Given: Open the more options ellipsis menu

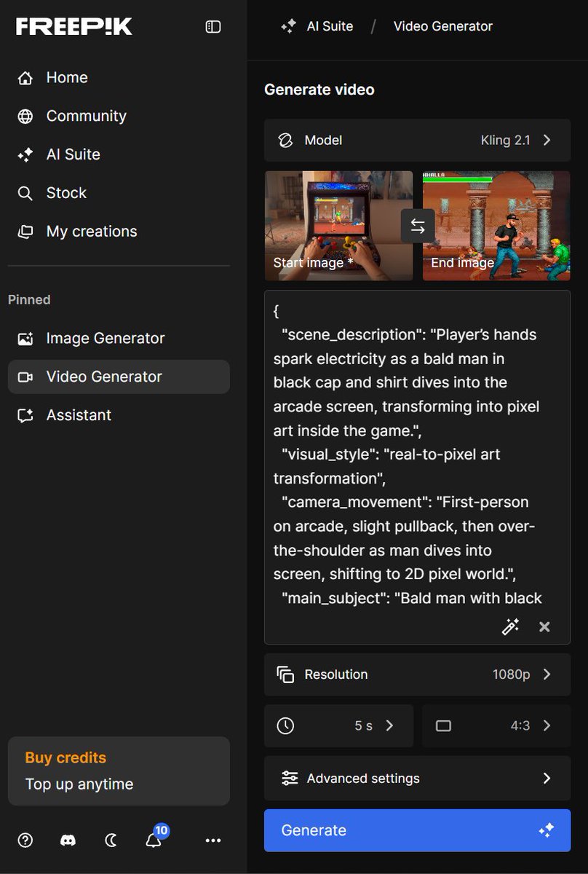Looking at the screenshot, I should pyautogui.click(x=212, y=840).
